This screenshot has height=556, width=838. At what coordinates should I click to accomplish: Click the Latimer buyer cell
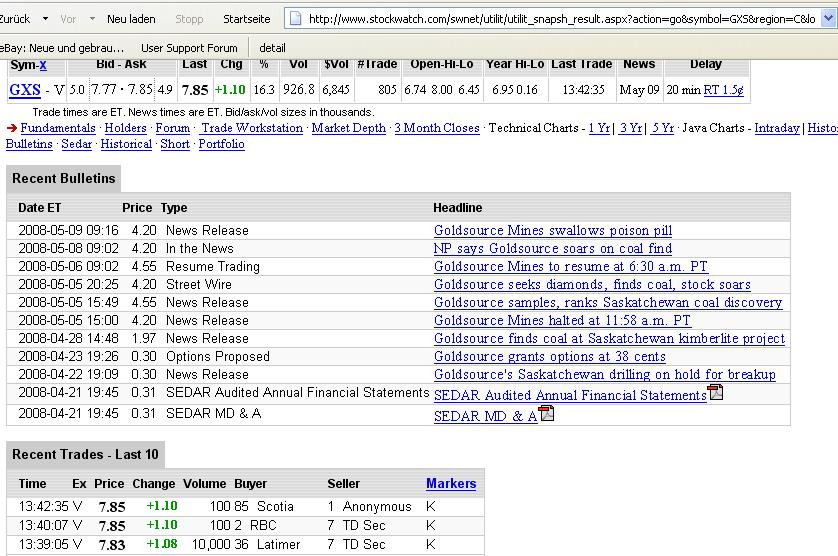[x=278, y=544]
